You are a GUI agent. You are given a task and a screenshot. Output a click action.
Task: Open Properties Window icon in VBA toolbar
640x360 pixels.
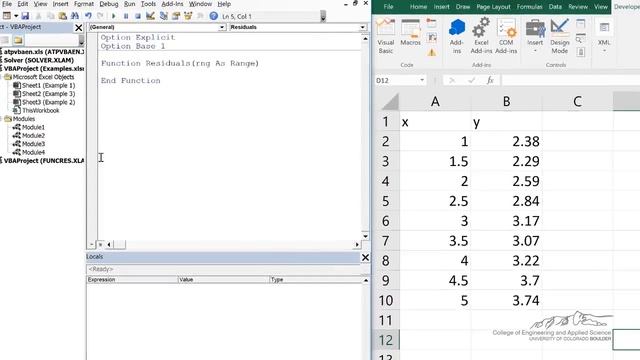176,16
